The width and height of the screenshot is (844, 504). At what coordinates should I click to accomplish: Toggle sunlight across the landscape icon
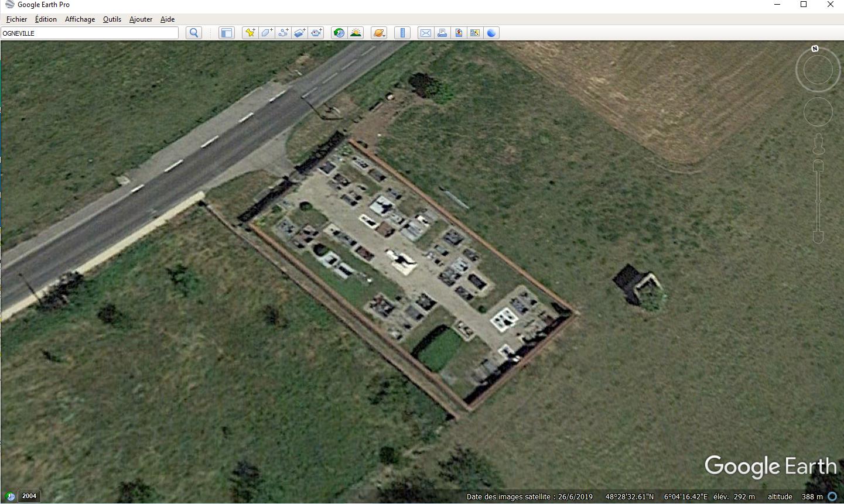tap(356, 33)
